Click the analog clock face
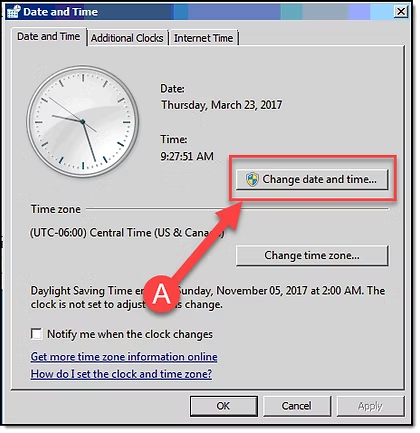The image size is (420, 433). [x=82, y=122]
